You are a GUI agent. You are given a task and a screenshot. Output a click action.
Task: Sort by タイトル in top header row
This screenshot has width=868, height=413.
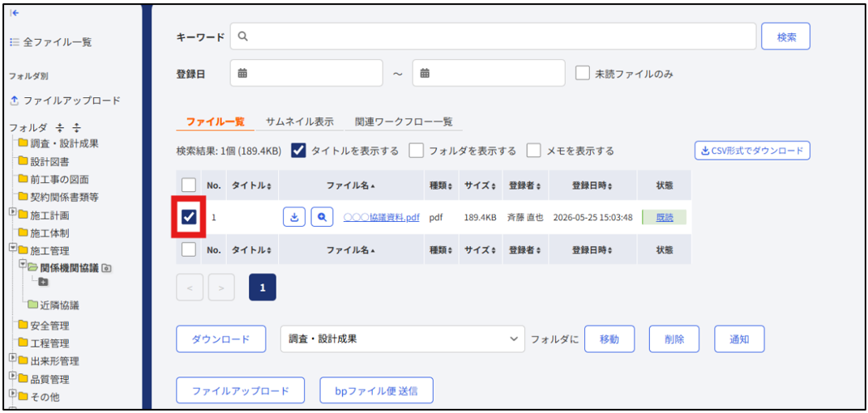click(251, 185)
